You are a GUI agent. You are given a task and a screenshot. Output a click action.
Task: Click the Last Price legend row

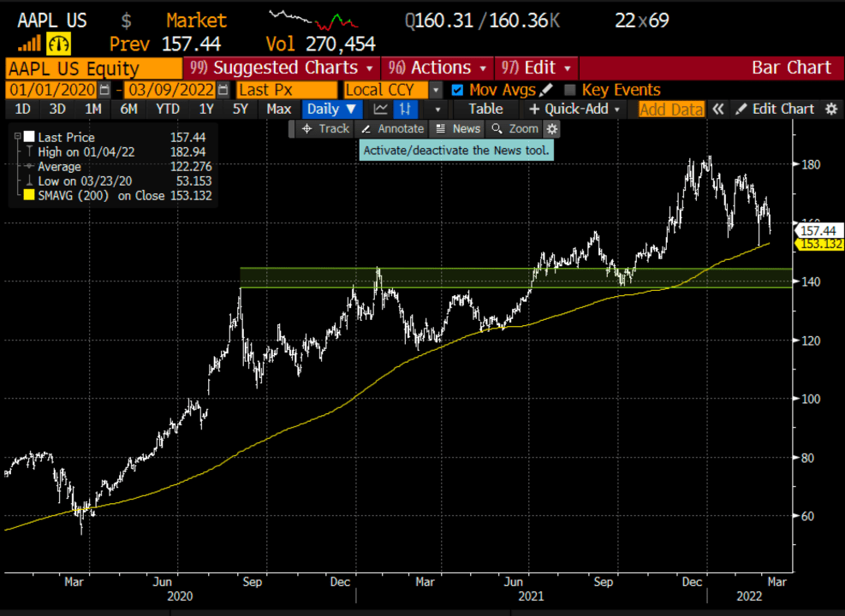click(x=114, y=137)
